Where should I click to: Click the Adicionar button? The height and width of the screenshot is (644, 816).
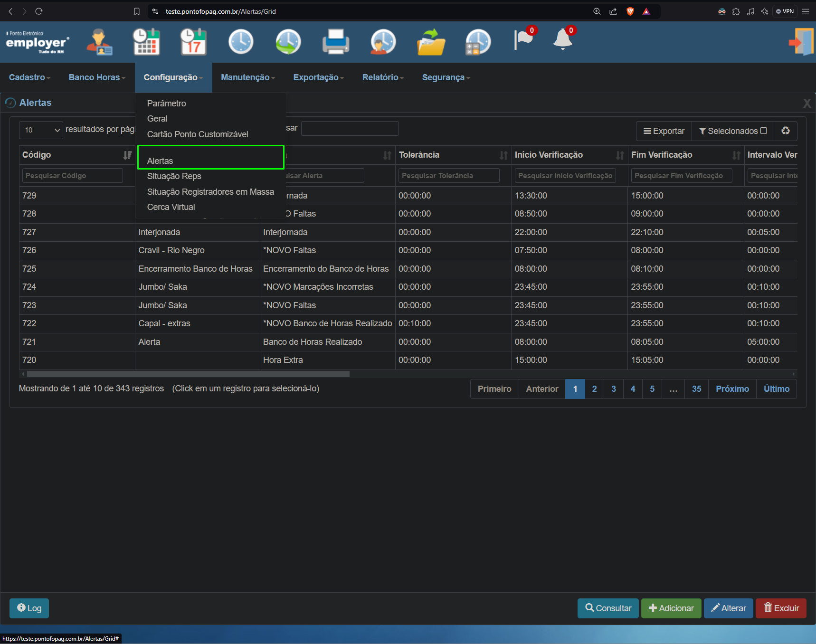pyautogui.click(x=671, y=608)
